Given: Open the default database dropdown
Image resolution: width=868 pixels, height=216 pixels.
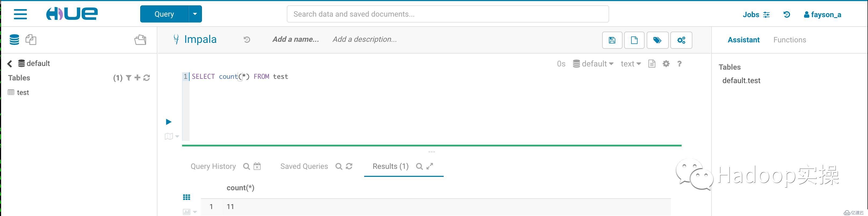Looking at the screenshot, I should pyautogui.click(x=593, y=64).
